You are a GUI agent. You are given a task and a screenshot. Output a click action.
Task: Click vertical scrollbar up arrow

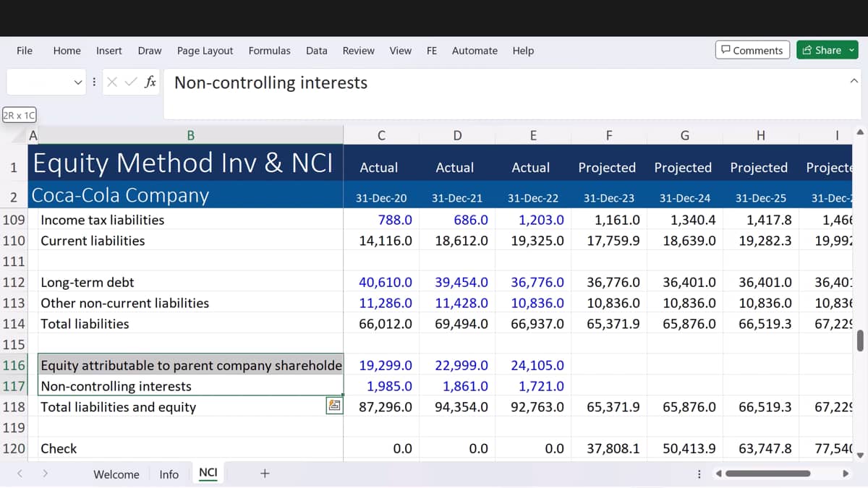click(x=859, y=132)
